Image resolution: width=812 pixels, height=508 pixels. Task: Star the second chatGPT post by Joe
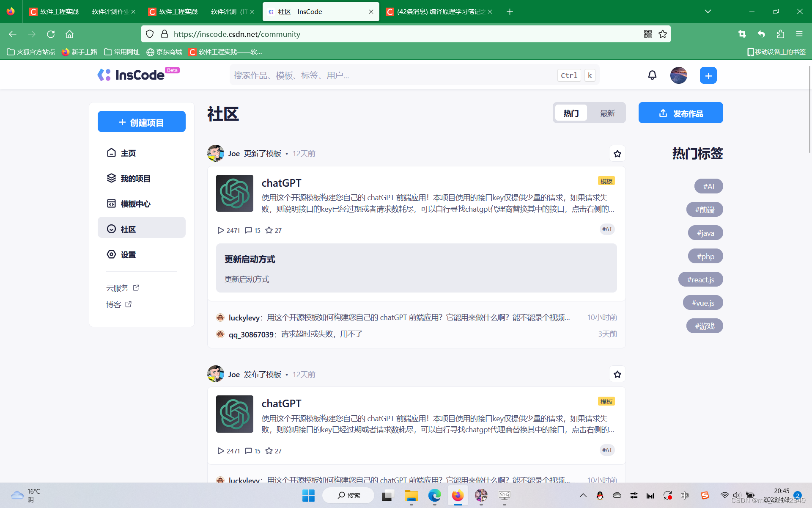tap(617, 374)
